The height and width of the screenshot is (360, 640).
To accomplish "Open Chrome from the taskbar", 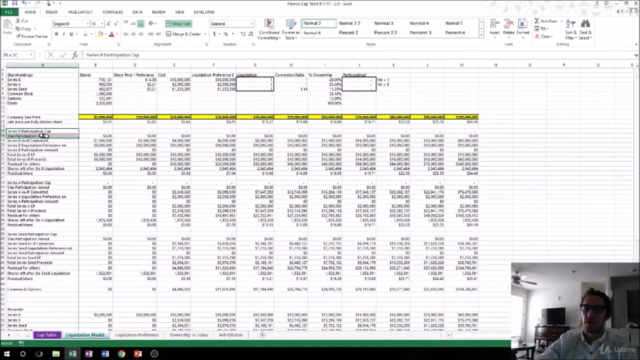I will pyautogui.click(x=121, y=354).
